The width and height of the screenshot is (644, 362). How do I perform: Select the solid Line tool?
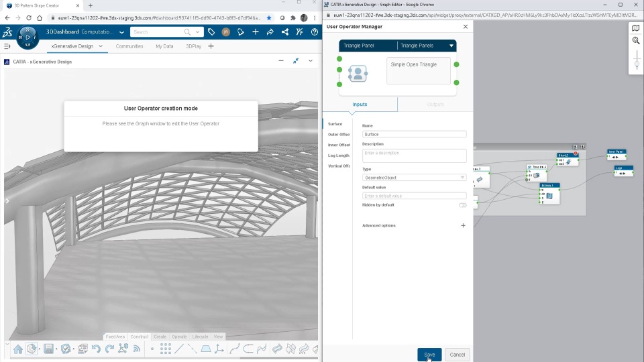[x=179, y=349]
